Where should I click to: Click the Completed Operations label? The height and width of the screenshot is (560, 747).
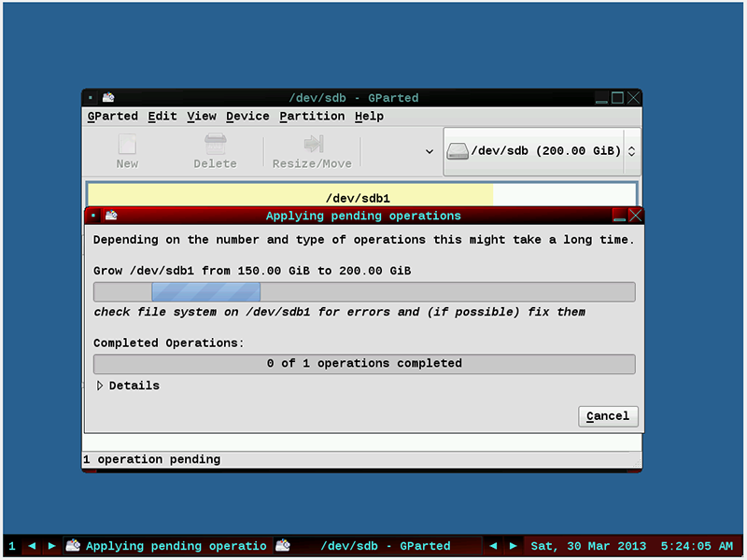[x=169, y=343]
